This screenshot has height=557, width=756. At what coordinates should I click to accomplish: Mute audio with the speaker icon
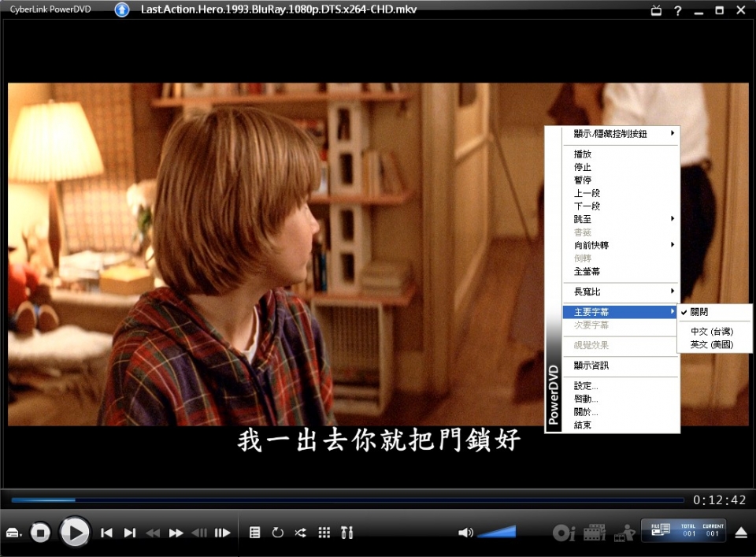(x=465, y=533)
